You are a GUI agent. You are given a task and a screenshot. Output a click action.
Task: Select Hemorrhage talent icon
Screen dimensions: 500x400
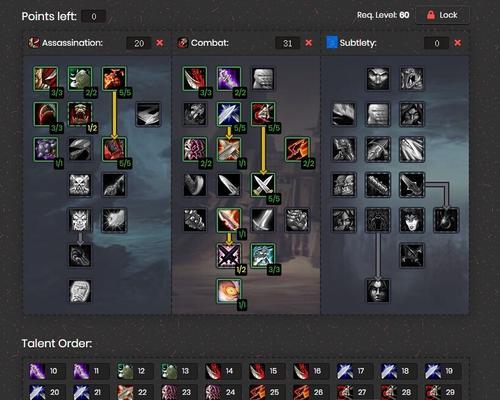[446, 220]
